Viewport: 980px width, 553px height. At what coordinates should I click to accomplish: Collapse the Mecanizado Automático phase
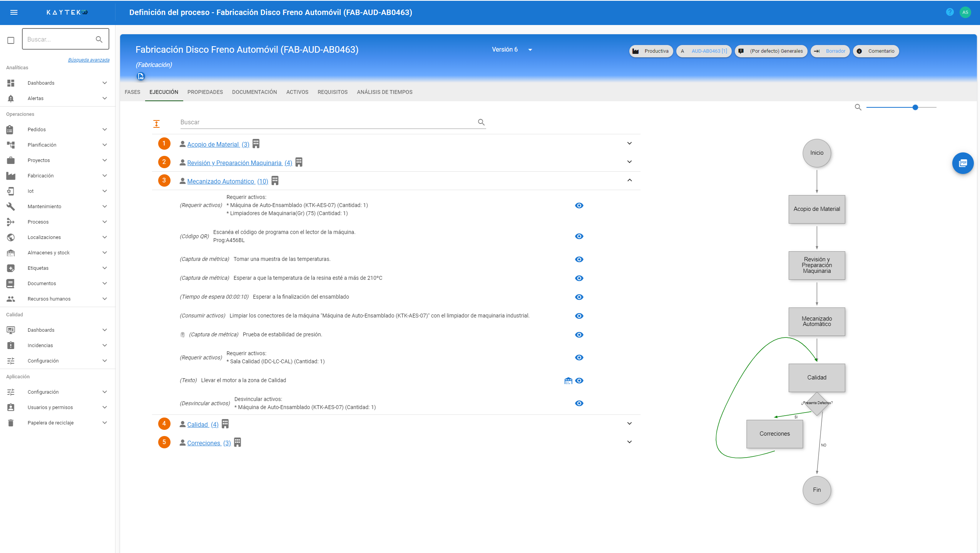point(629,180)
